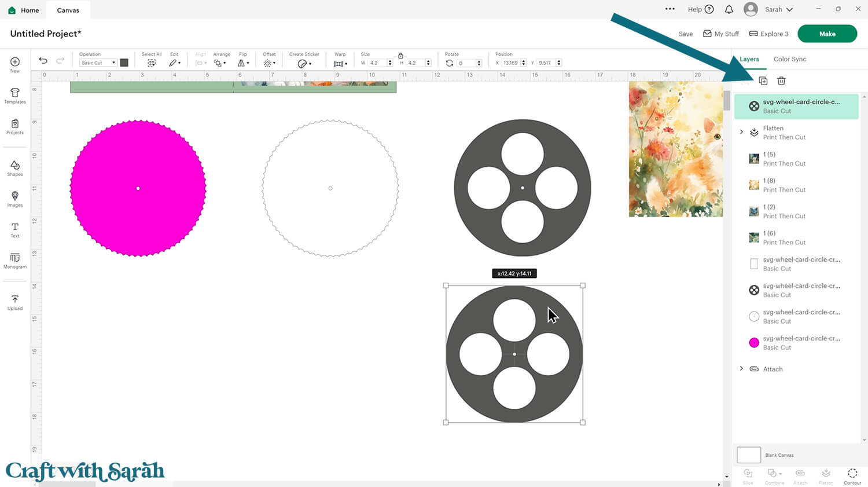Click the Contour tool
This screenshot has width=868, height=487.
point(852,476)
